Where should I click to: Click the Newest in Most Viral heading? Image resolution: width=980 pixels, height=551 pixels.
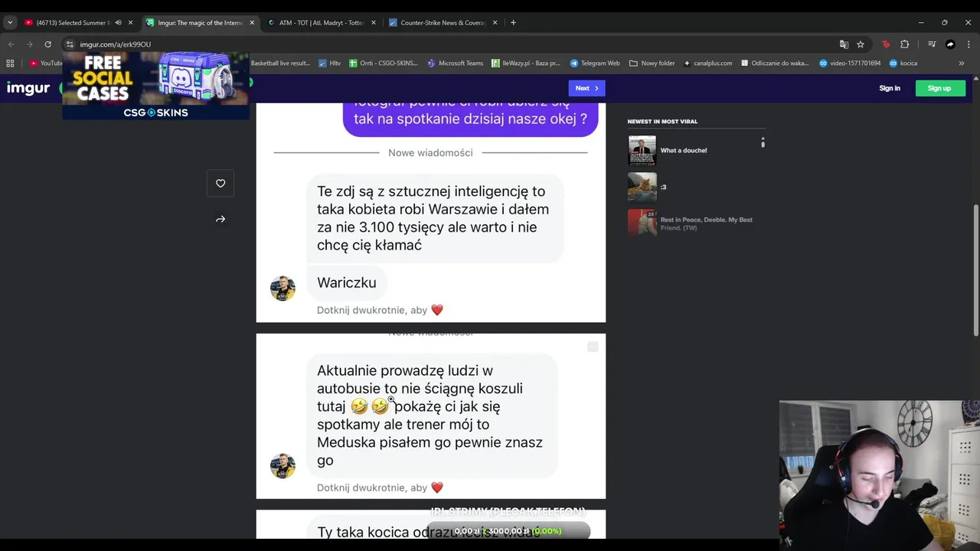[662, 121]
